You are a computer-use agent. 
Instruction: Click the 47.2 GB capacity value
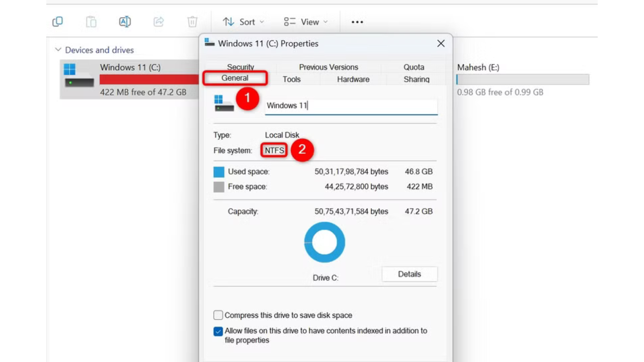(419, 212)
